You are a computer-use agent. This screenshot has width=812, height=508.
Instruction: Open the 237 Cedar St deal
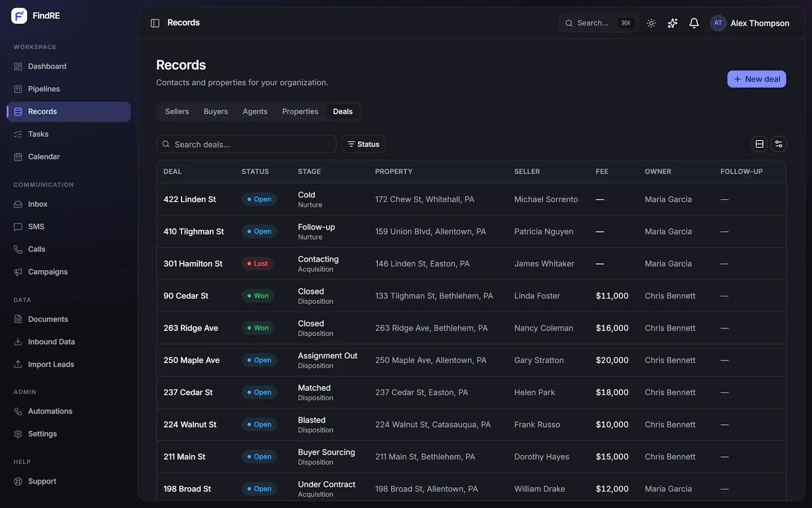click(188, 393)
